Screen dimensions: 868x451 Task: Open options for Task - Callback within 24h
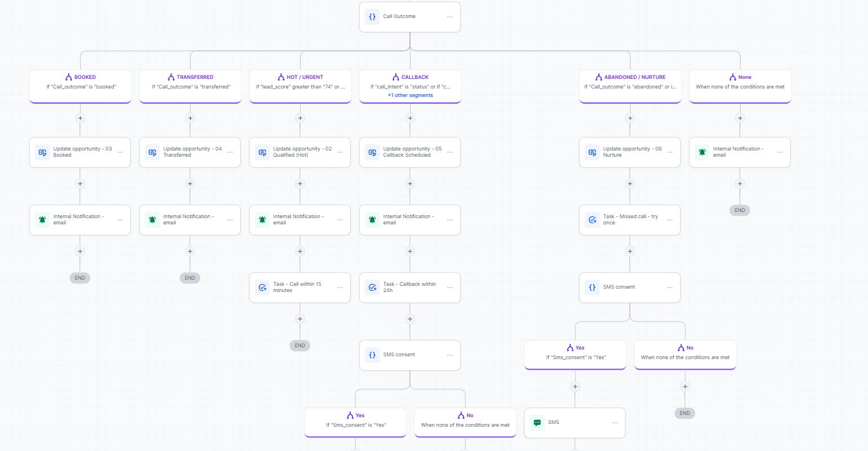pyautogui.click(x=450, y=288)
